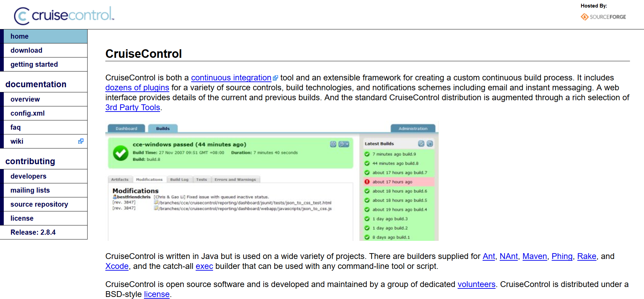Open the config.xml reference
Screen dimensions: 644x299
pos(45,113)
